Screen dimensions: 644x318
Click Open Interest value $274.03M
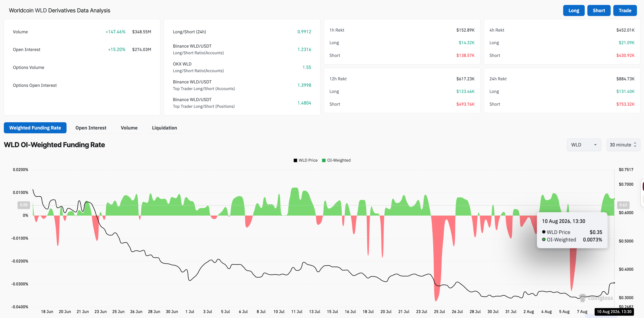tap(141, 50)
